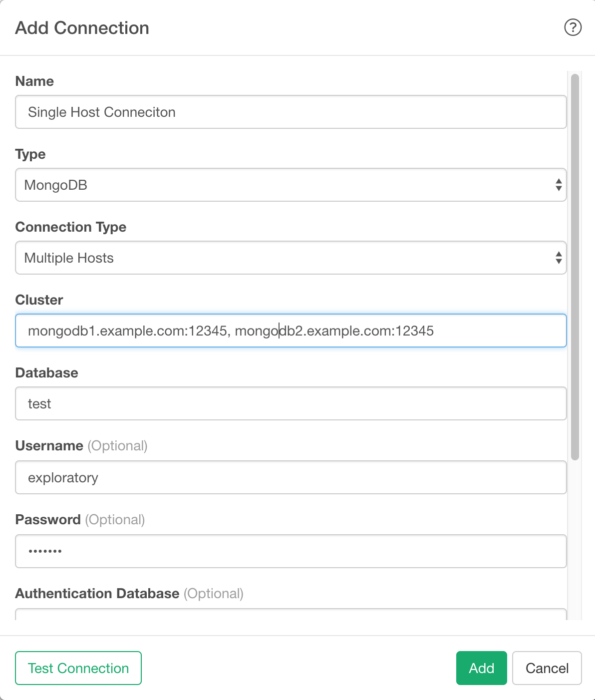Focus the Cluster hosts input field

tap(291, 331)
